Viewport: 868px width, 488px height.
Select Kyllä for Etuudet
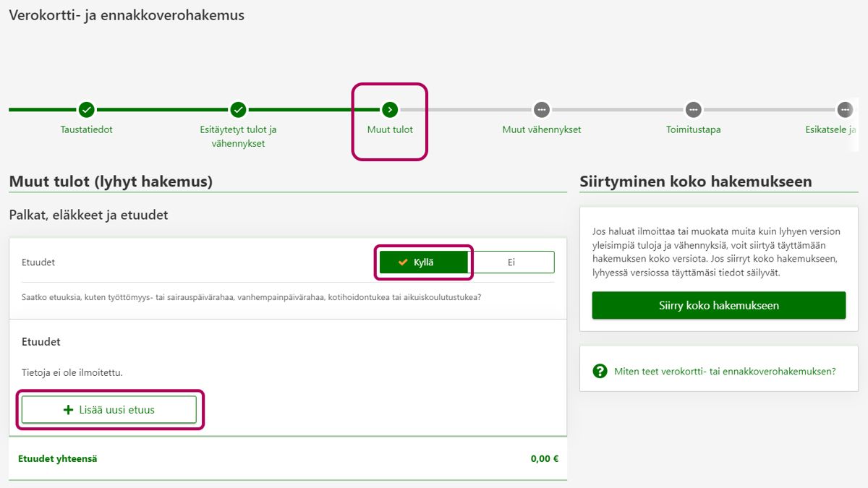coord(423,262)
